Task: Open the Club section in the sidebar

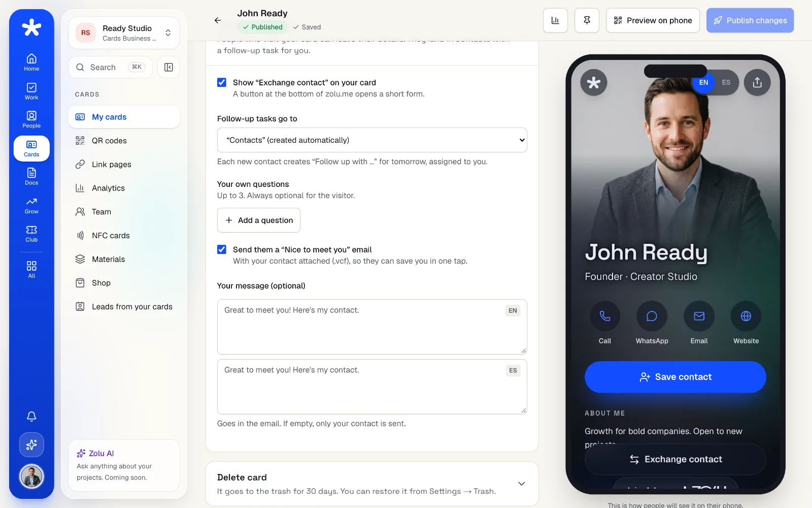Action: click(x=31, y=234)
